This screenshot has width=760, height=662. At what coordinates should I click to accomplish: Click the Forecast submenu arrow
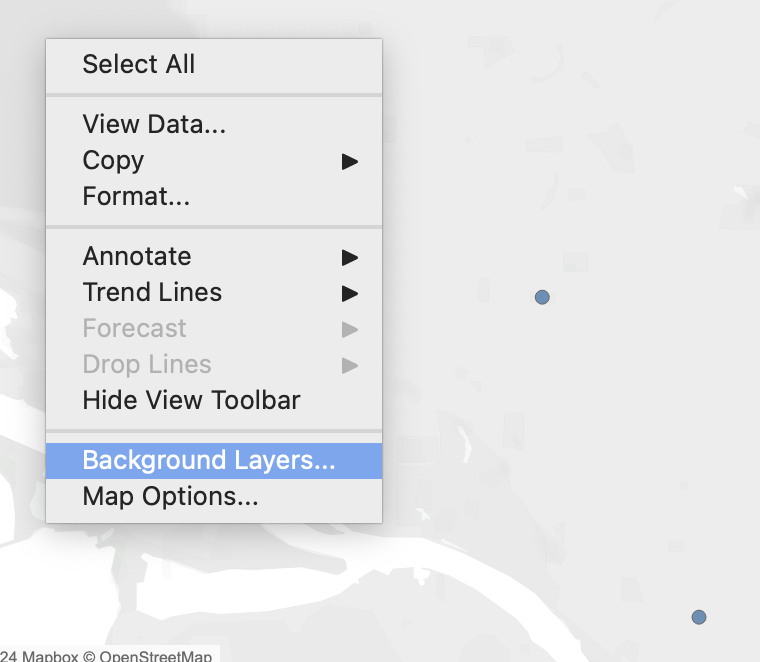[349, 329]
